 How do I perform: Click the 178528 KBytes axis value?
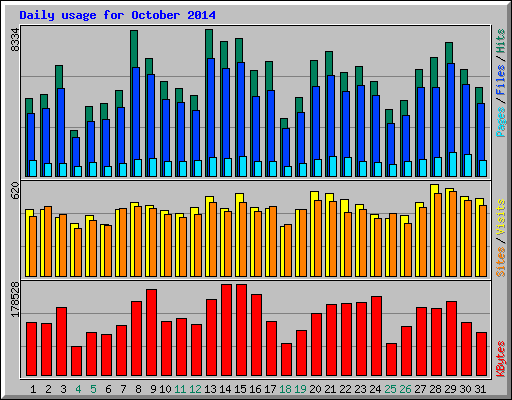point(15,299)
